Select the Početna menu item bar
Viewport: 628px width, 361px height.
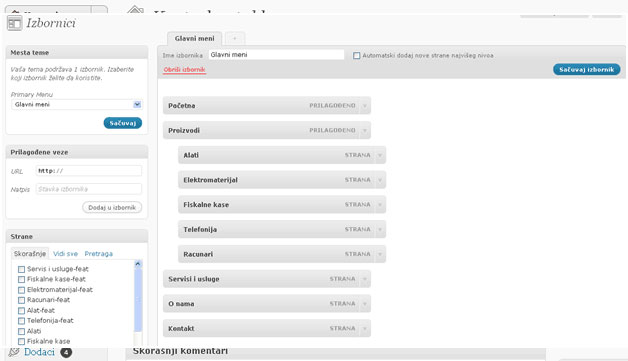[267, 106]
